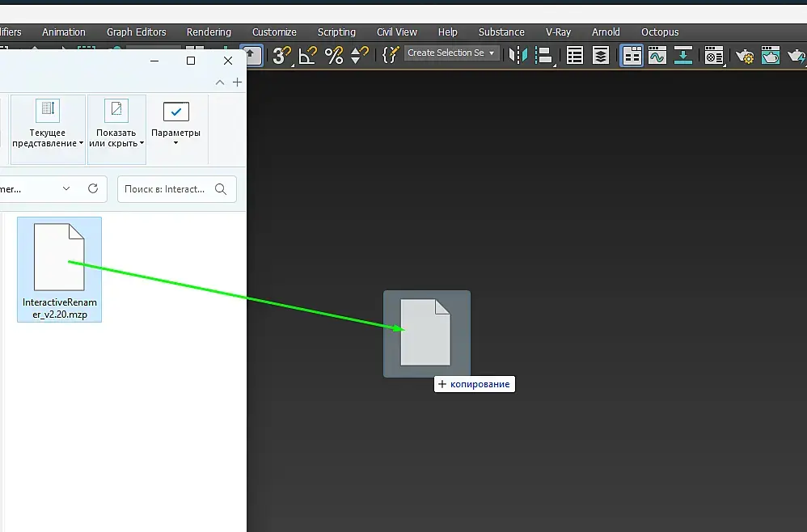This screenshot has width=807, height=532.
Task: Toggle 3D Snaps in the 3ds Max toolbar
Action: click(x=281, y=55)
